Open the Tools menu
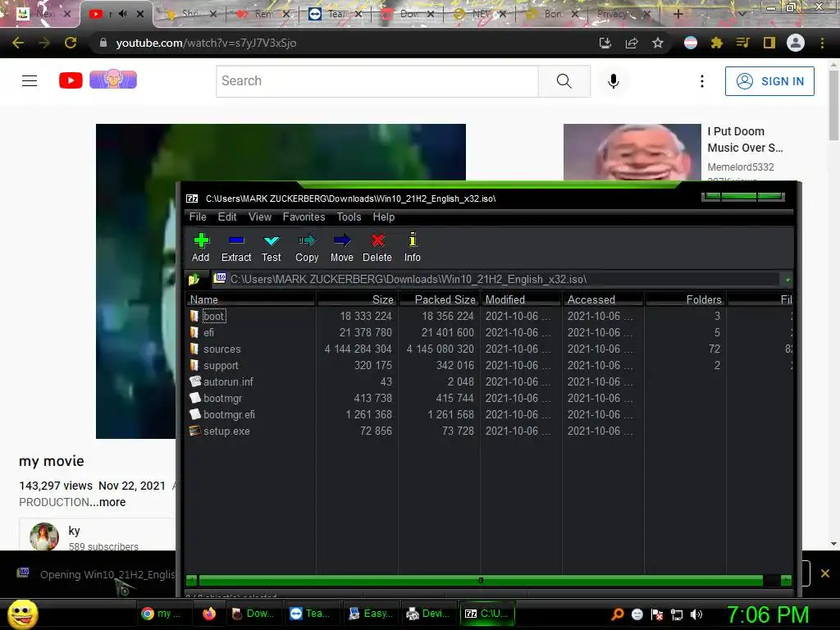 349,217
